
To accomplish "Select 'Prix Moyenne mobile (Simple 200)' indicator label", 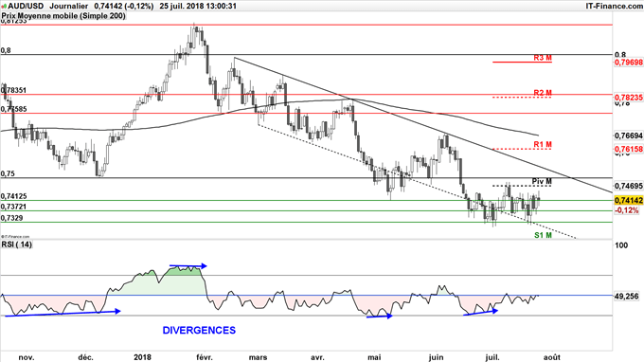I will (63, 16).
